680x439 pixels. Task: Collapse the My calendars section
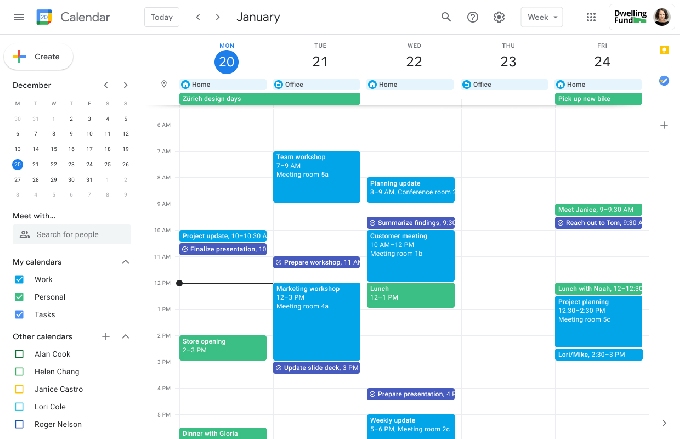(x=125, y=262)
